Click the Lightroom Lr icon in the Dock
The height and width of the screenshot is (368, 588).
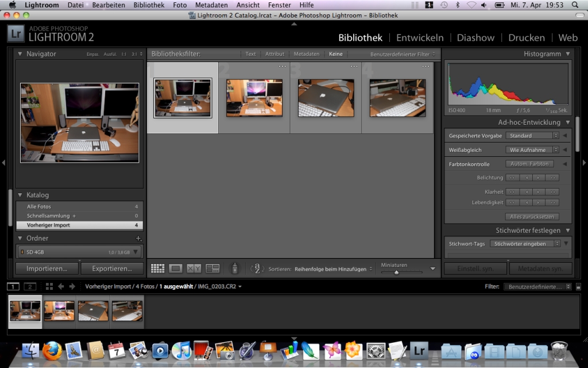pos(419,351)
